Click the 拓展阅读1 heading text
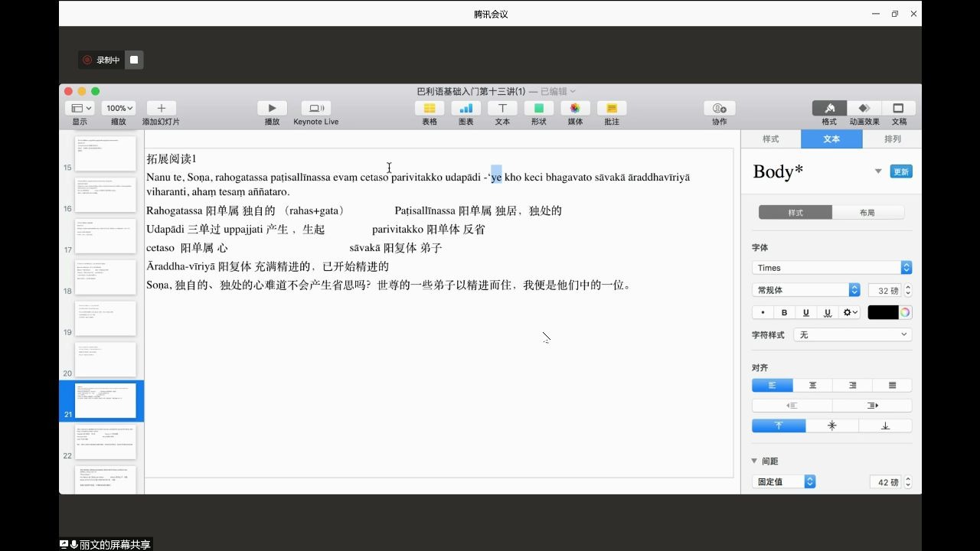The height and width of the screenshot is (551, 980). [171, 158]
